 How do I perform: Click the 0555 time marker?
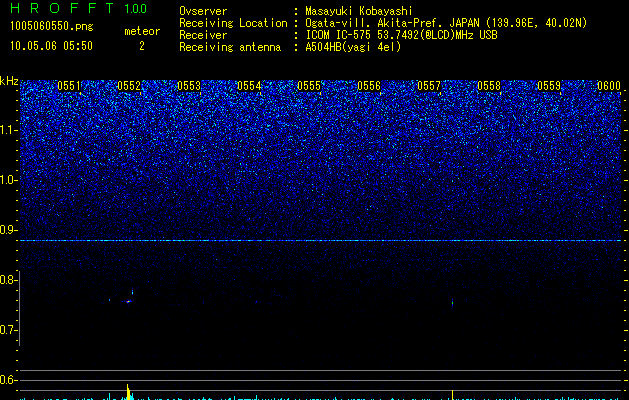309,86
